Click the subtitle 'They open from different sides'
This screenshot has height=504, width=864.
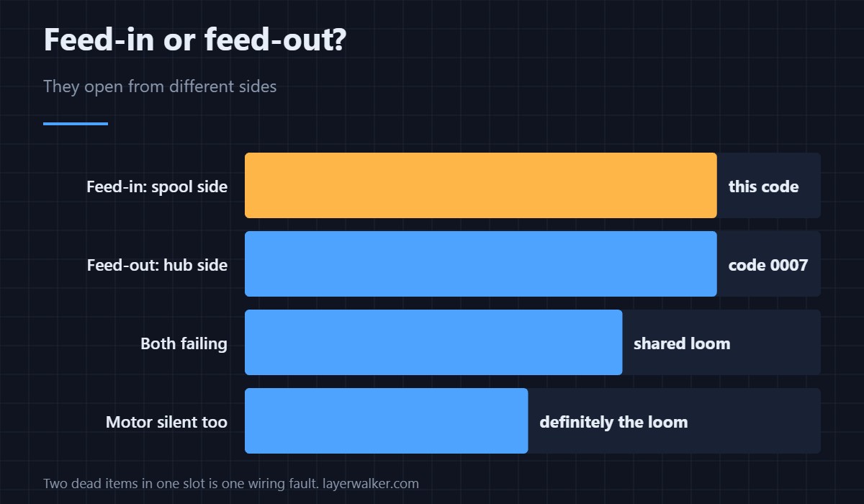[160, 86]
